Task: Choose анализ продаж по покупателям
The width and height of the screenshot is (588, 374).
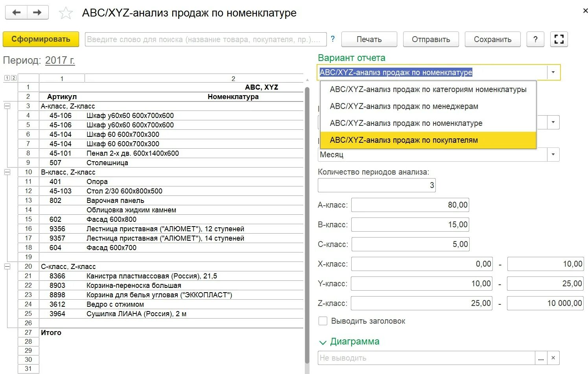Action: click(x=428, y=140)
